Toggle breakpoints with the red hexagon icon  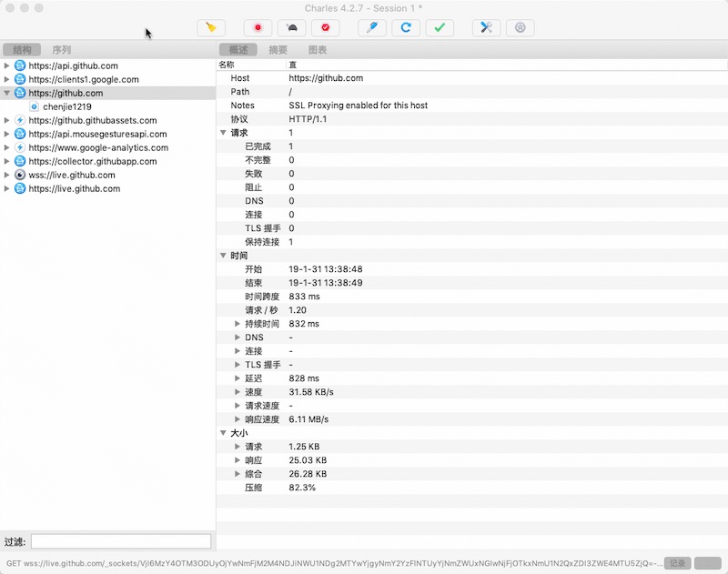[x=326, y=28]
